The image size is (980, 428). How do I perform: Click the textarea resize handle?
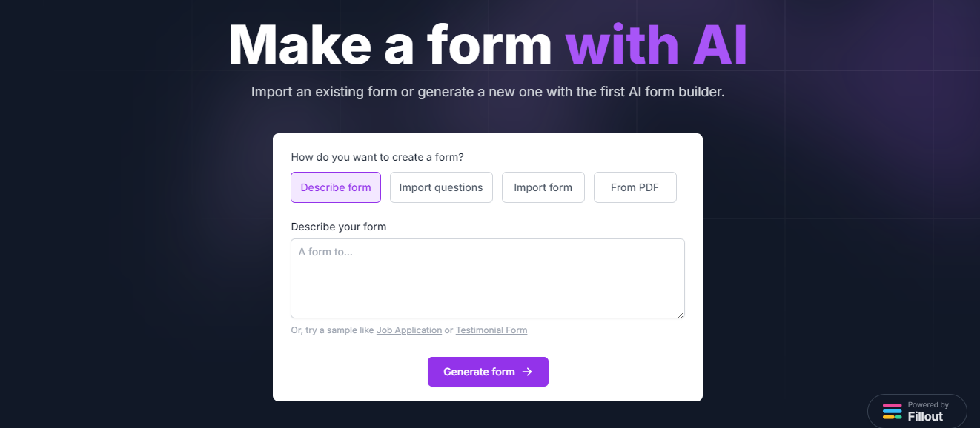point(681,314)
